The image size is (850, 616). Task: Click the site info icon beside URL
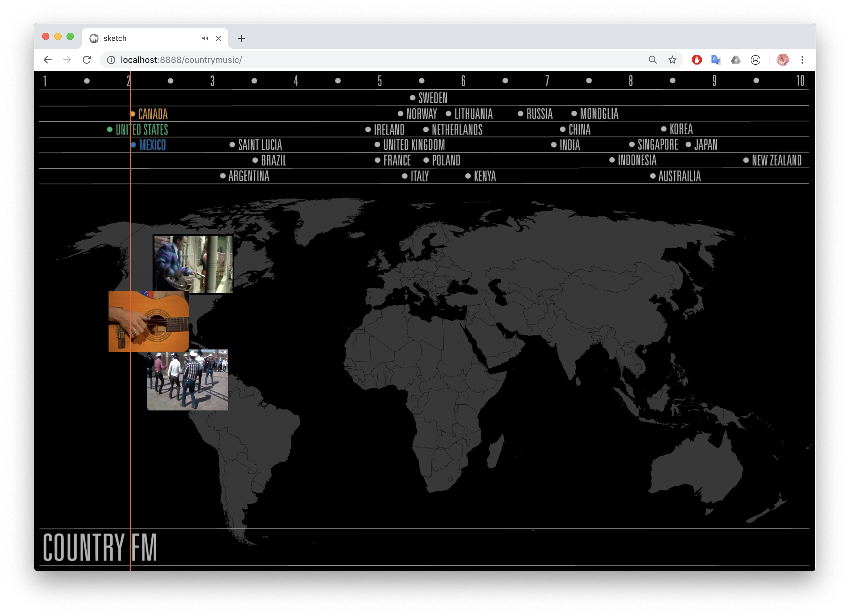tap(111, 60)
